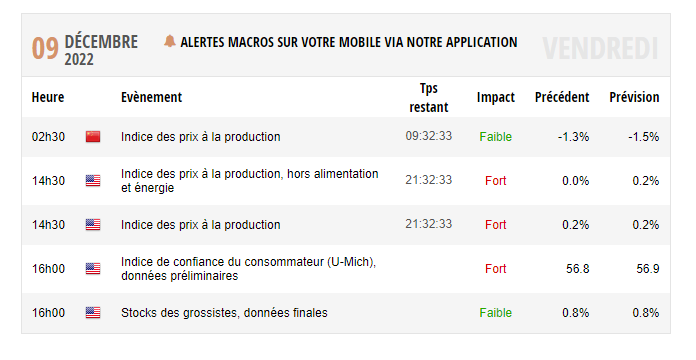Open the hors alimentation et énergie event
The image size is (696, 360).
point(249,181)
